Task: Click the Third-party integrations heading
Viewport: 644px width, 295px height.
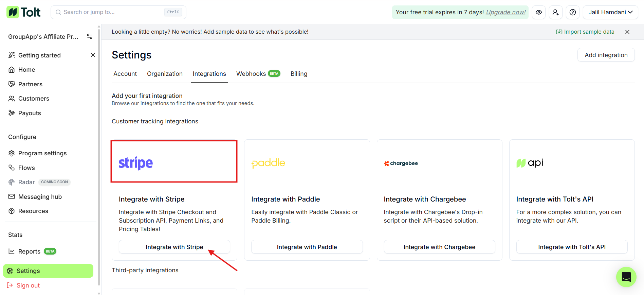Action: tap(145, 270)
